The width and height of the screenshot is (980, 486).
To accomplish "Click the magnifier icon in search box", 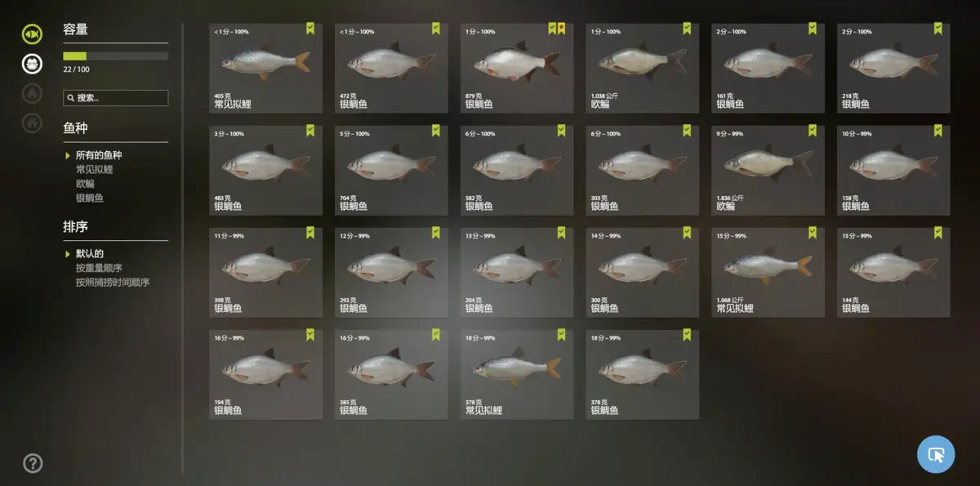I will (71, 98).
